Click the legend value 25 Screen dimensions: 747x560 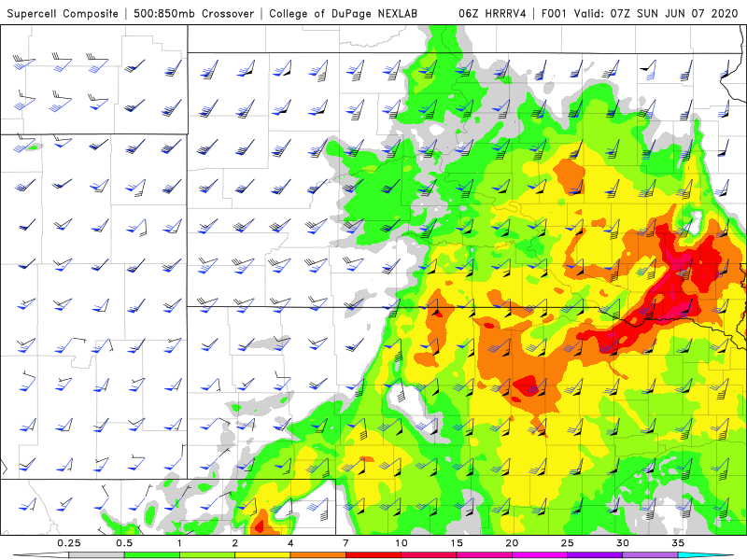tap(567, 543)
